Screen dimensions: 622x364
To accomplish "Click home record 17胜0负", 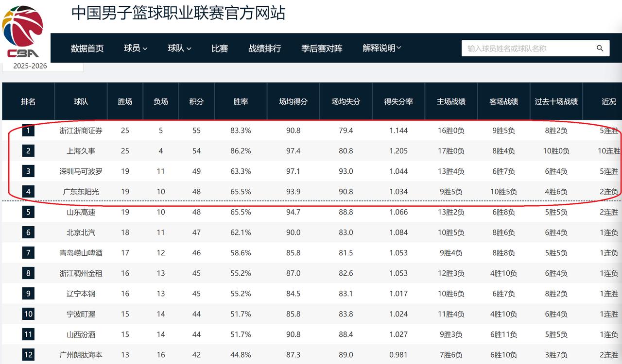I will [451, 151].
